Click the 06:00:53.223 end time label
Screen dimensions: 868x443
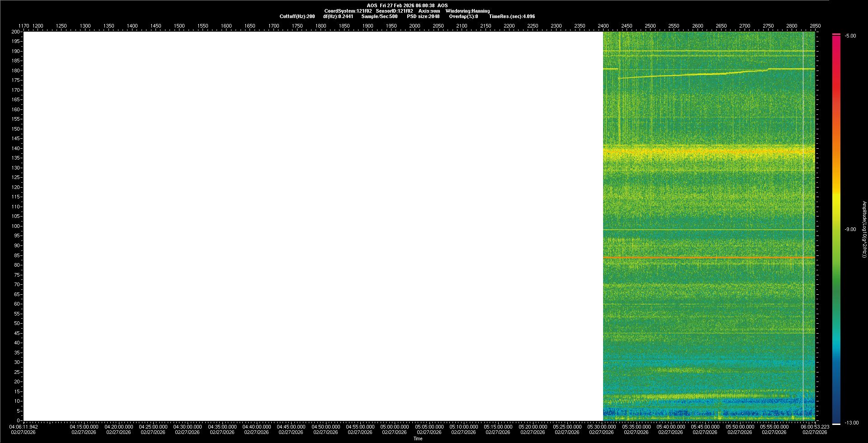[x=815, y=427]
